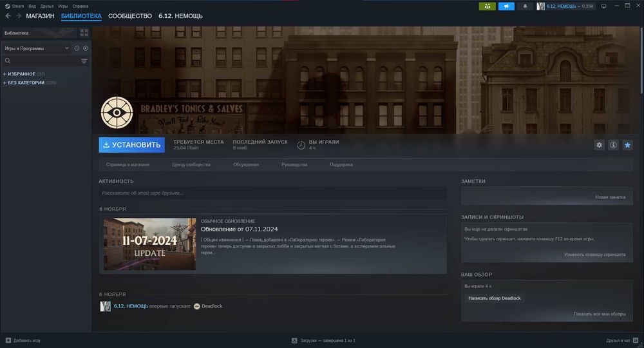Open Обсуждения link

pos(246,164)
